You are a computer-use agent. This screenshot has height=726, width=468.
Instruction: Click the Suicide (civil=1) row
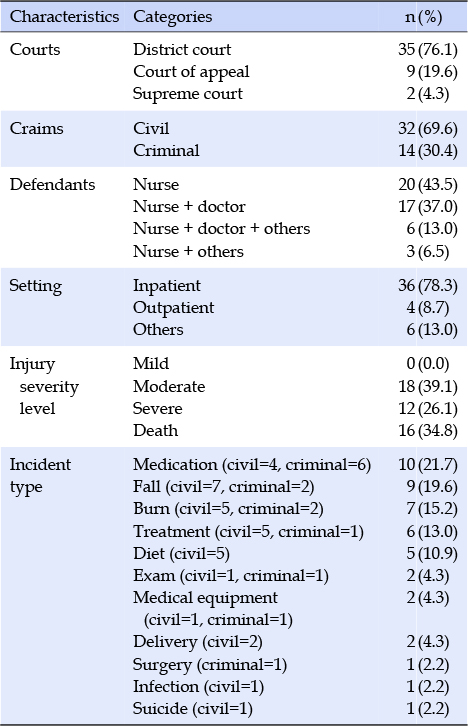[x=234, y=708]
